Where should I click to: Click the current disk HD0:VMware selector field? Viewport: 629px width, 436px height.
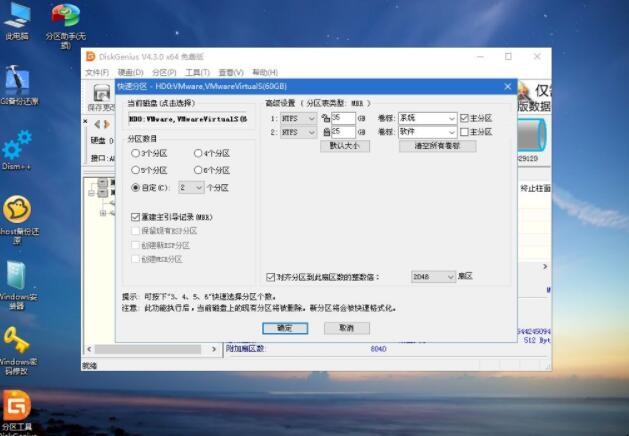pos(188,119)
